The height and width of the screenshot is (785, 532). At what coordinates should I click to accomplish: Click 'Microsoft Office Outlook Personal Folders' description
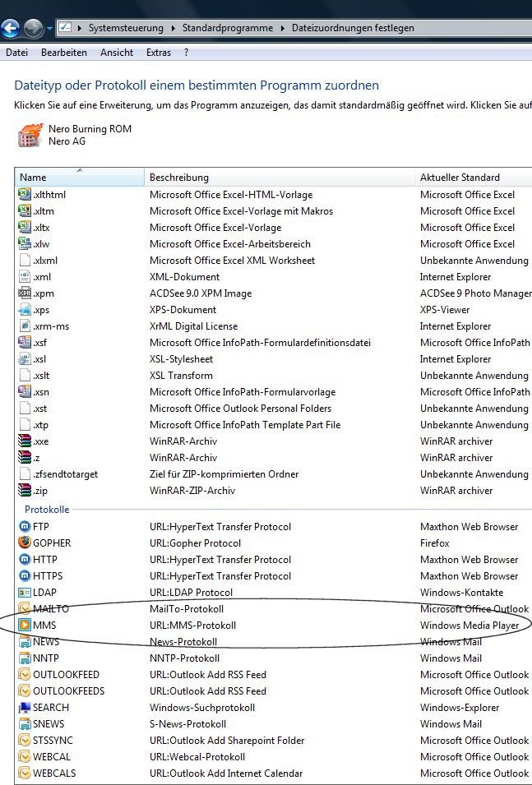(x=240, y=408)
